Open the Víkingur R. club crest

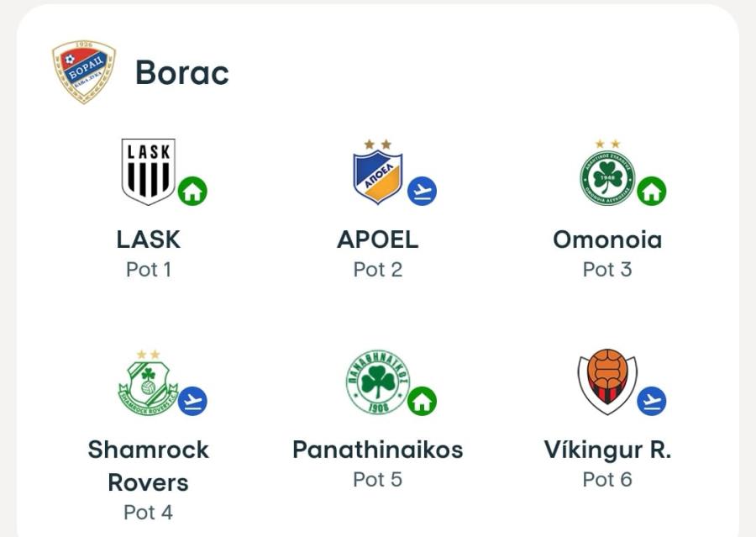(607, 382)
